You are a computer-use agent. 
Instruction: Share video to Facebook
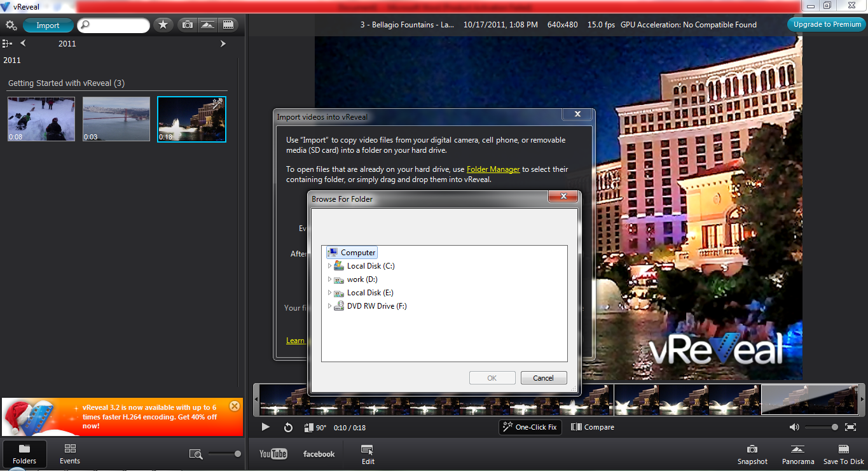coord(319,454)
